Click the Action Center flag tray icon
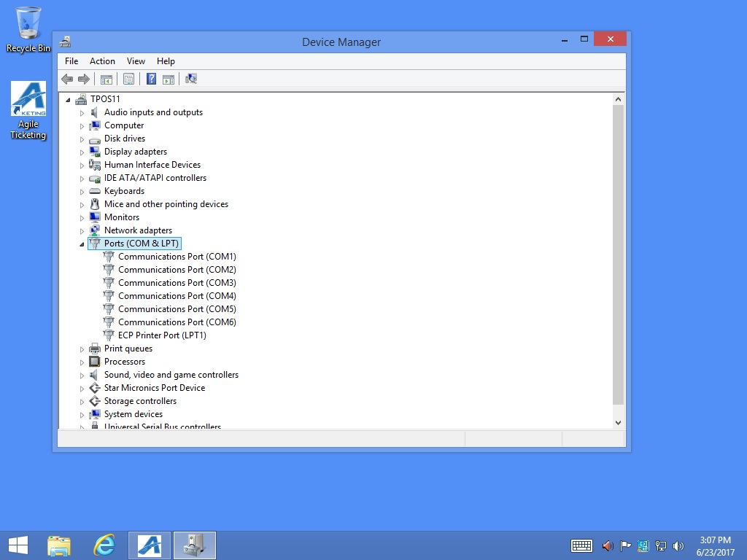Image resolution: width=747 pixels, height=560 pixels. click(625, 545)
